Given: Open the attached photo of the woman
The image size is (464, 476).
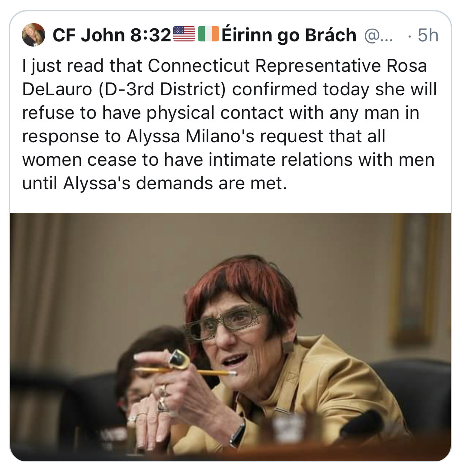Looking at the screenshot, I should coord(230,337).
